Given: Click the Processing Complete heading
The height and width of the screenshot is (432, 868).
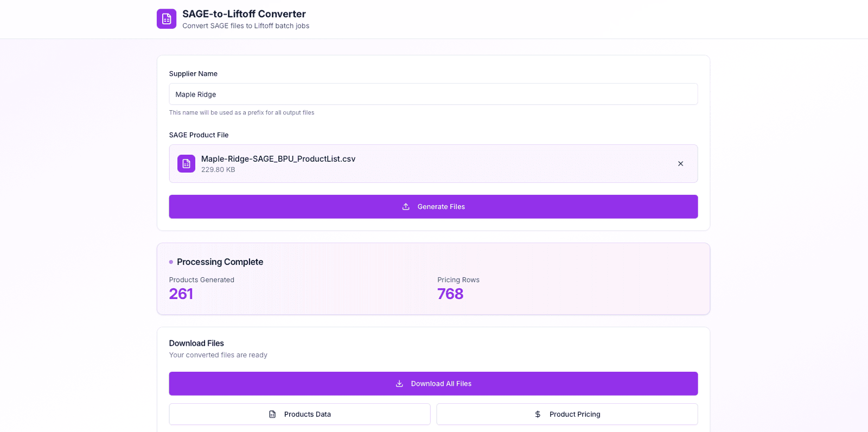Looking at the screenshot, I should pyautogui.click(x=220, y=262).
